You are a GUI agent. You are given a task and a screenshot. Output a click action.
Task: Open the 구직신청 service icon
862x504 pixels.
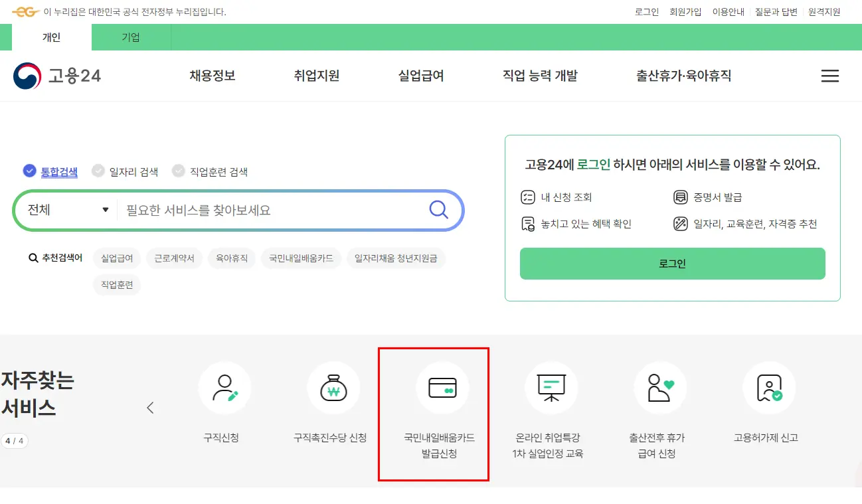pyautogui.click(x=224, y=388)
